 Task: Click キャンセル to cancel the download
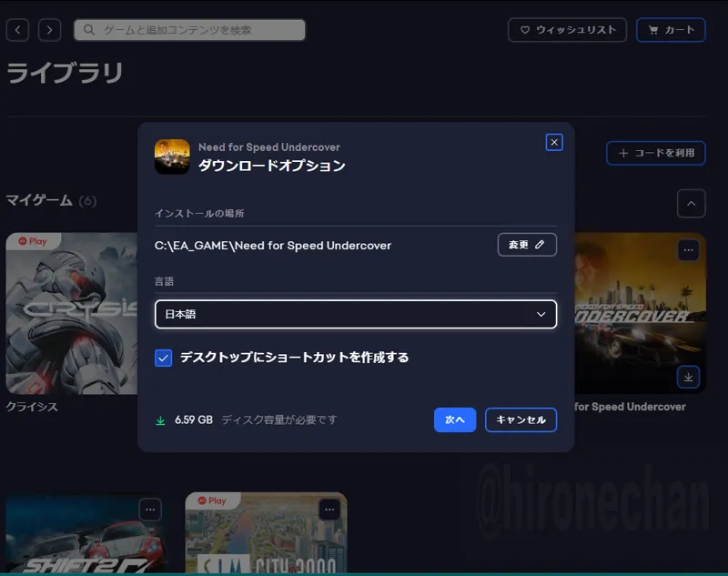pos(521,420)
